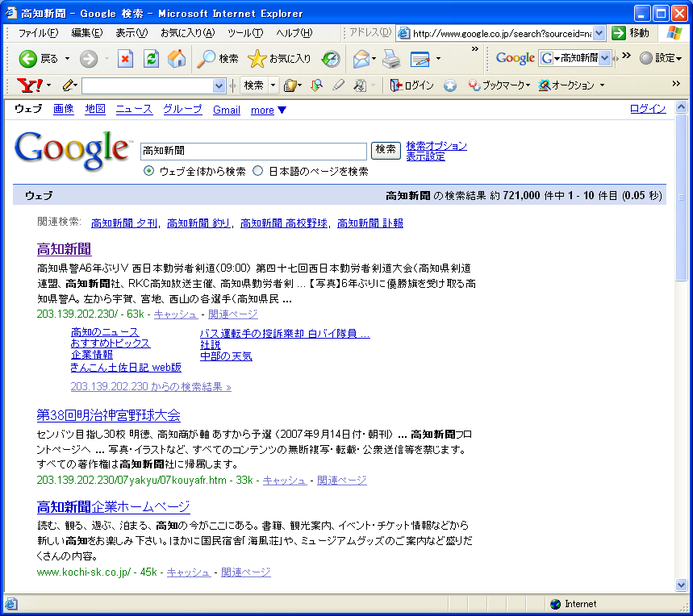
Task: Click the Internet zone globe icon
Action: (556, 604)
